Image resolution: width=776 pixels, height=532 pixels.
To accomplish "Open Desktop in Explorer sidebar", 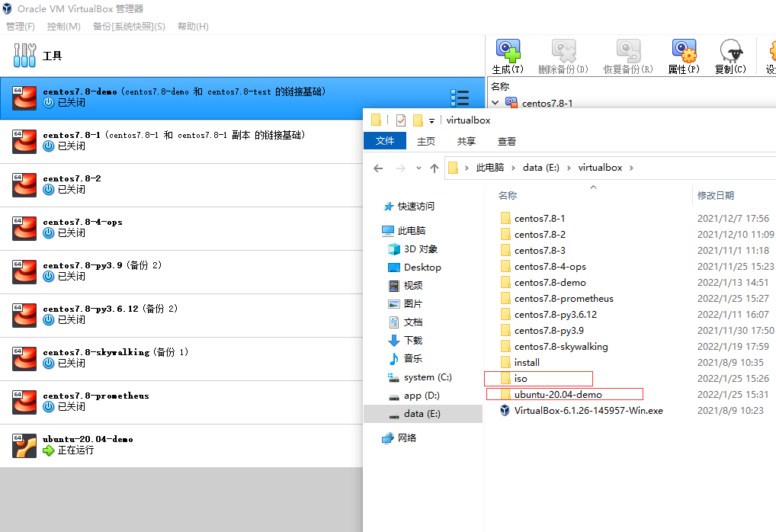I will pos(422,268).
